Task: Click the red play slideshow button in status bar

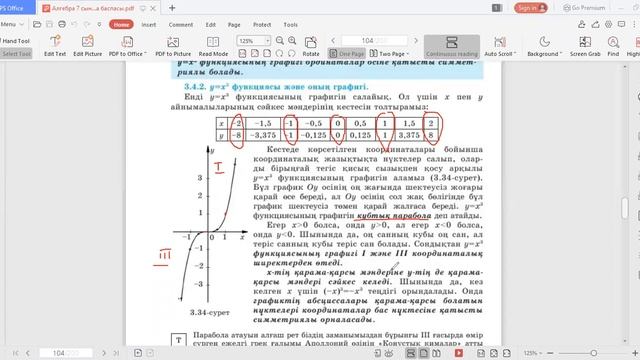Action: coord(459,353)
